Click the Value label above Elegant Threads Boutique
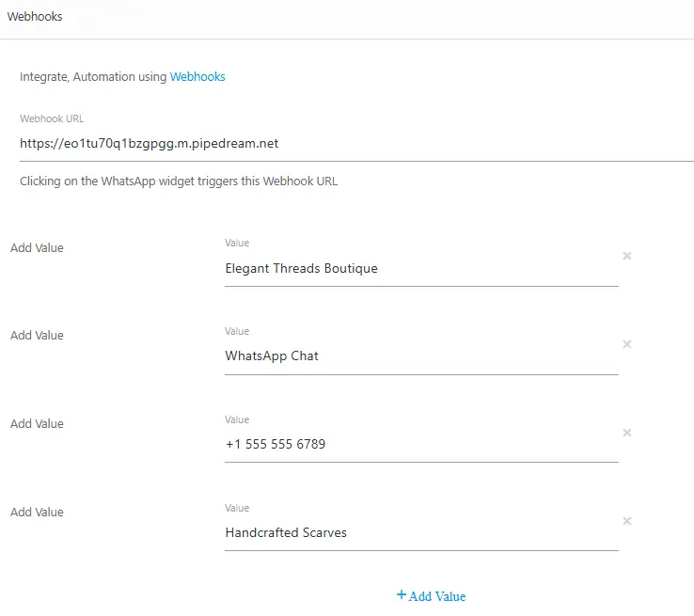The width and height of the screenshot is (694, 616). point(237,244)
